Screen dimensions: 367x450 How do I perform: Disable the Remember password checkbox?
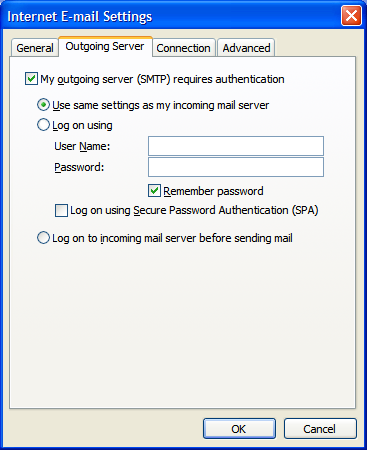pyautogui.click(x=154, y=191)
